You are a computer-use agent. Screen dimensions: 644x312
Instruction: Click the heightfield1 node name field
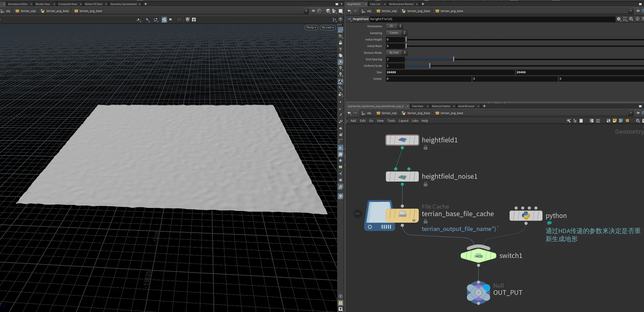pos(492,19)
